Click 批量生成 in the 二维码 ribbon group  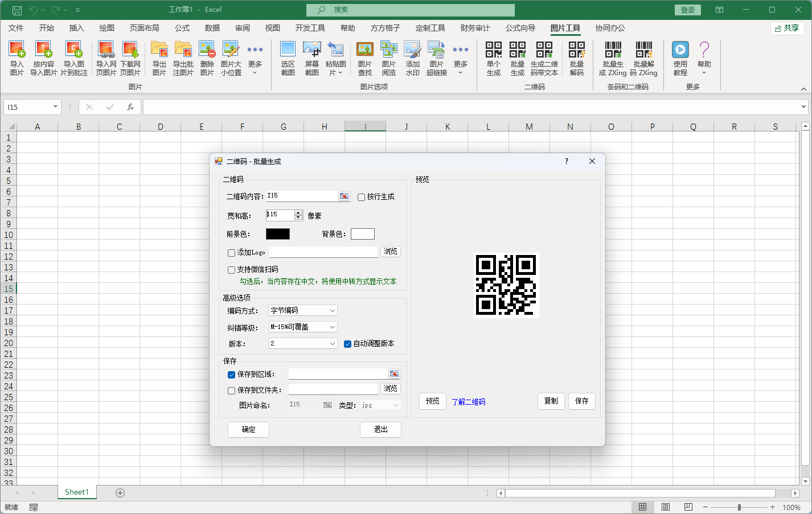(518, 58)
